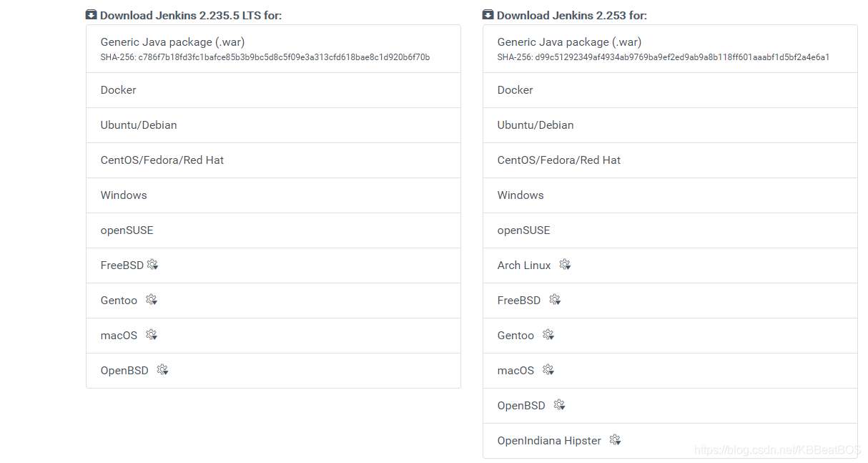The width and height of the screenshot is (868, 463).
Task: Click 'Download Jenkins 2.235.5 LTS for:' heading
Action: coord(191,15)
